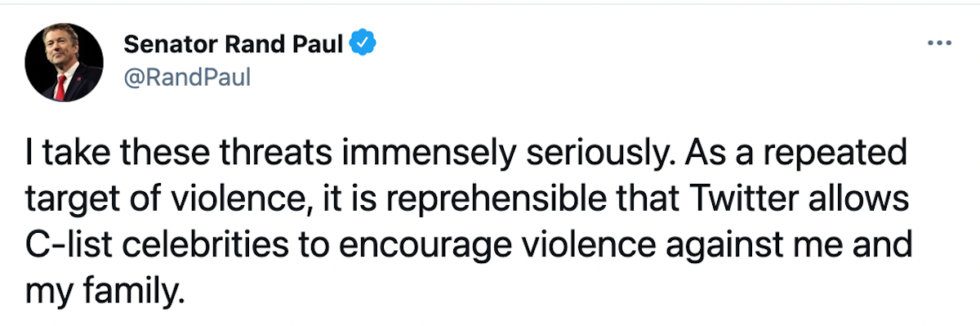Image resolution: width=980 pixels, height=326 pixels.
Task: Click empty header space beside verified badge
Action: [x=645, y=43]
